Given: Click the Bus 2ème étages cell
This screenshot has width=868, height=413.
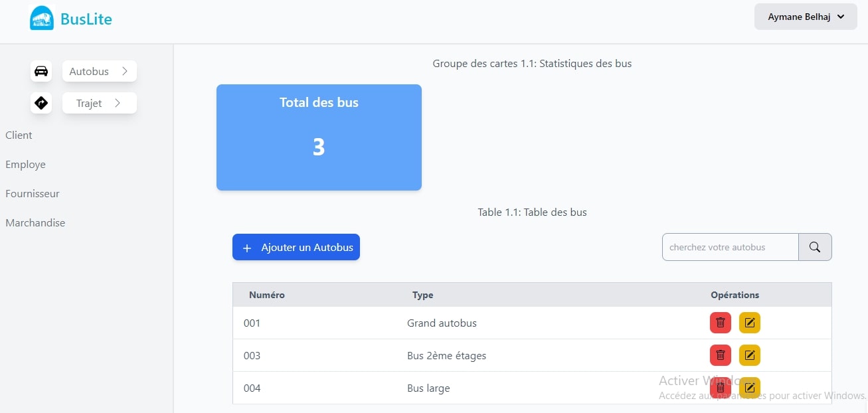Looking at the screenshot, I should coord(446,356).
